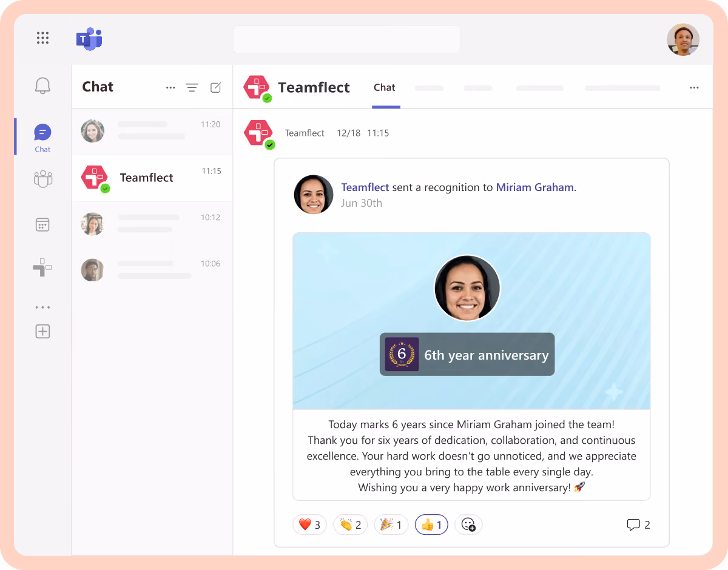Open the 10:12 chat conversation

click(x=152, y=224)
